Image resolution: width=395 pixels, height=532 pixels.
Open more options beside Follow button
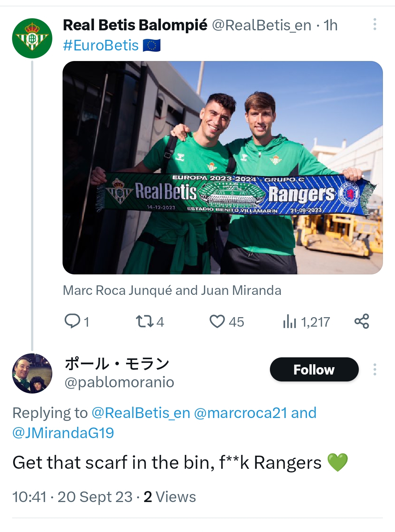375,369
